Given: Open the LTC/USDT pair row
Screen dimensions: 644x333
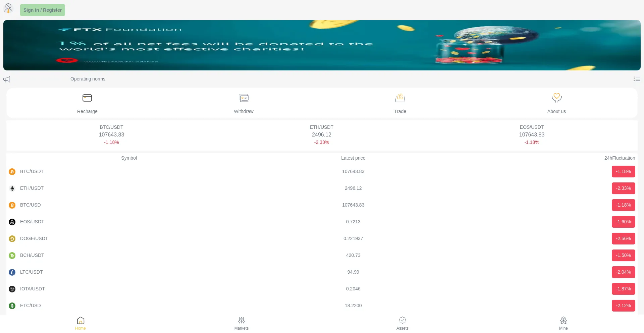Looking at the screenshot, I should click(x=322, y=272).
